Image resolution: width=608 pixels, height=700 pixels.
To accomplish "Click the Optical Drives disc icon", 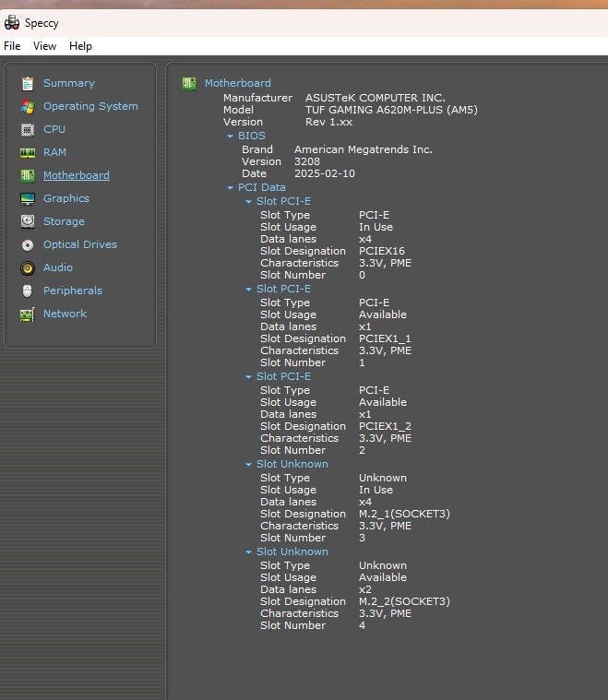I will coord(28,244).
